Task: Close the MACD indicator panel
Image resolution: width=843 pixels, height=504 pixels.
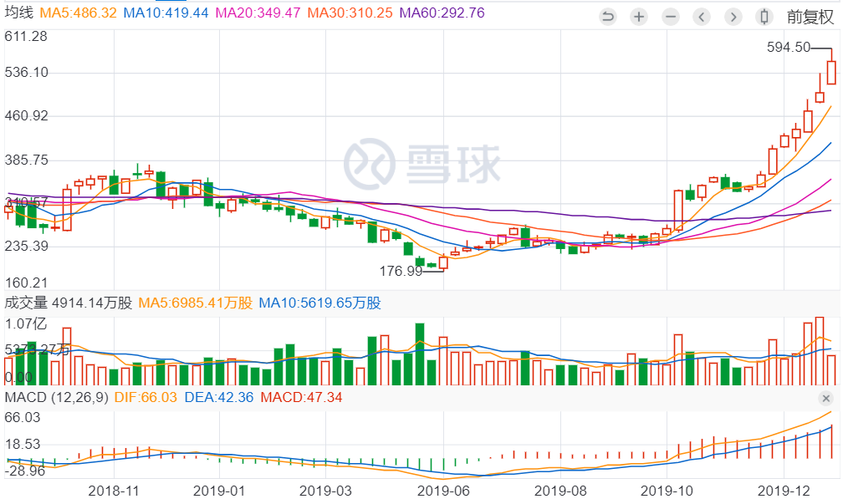Action: click(x=825, y=398)
